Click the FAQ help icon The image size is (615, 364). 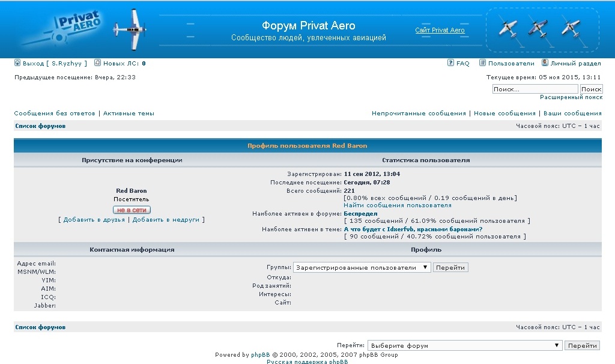pos(450,62)
